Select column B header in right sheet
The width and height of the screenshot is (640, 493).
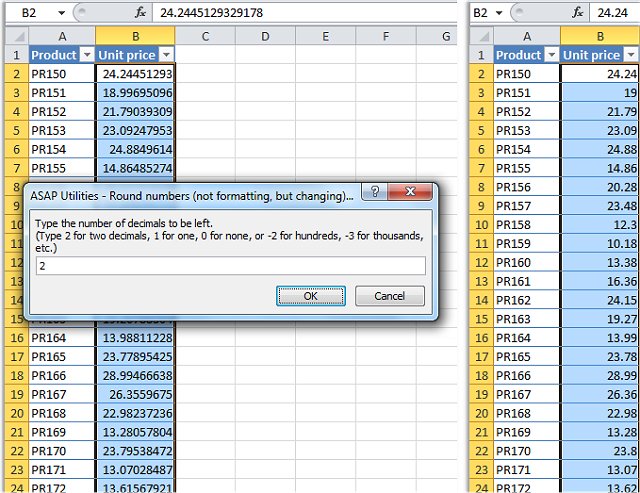(x=600, y=36)
